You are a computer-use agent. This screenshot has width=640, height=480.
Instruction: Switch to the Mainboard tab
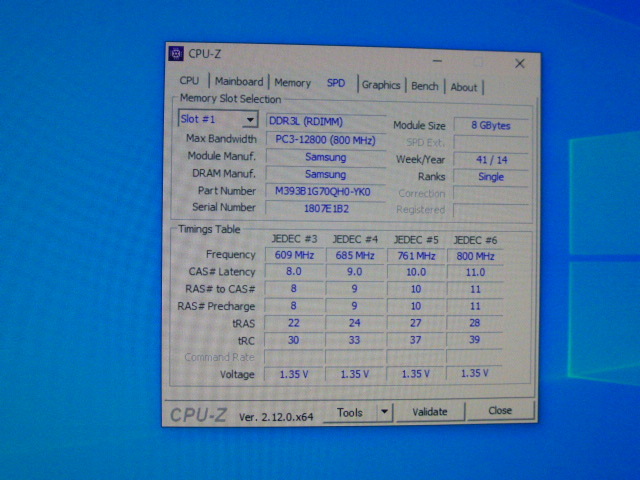(239, 82)
